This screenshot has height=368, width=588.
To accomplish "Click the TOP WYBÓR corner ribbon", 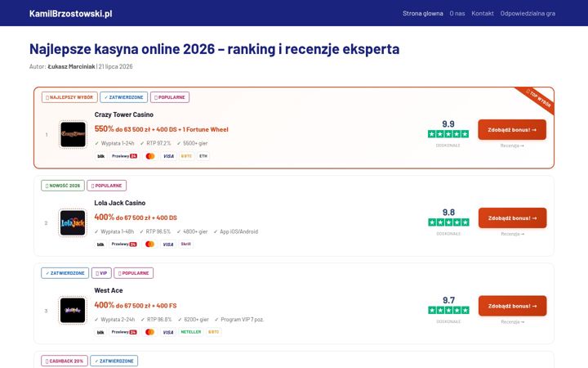I will tap(537, 99).
